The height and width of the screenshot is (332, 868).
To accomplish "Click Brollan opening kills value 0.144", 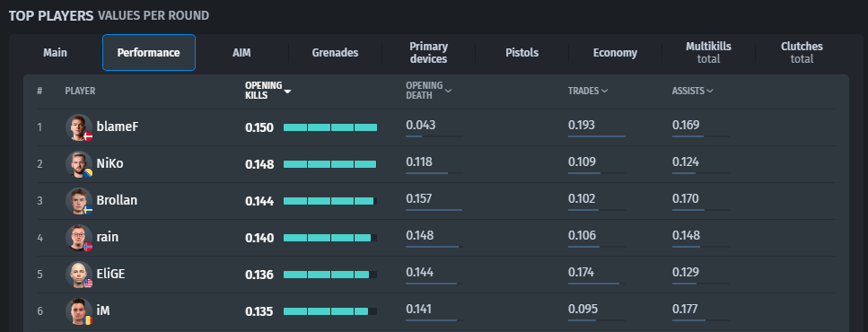I will click(x=259, y=201).
